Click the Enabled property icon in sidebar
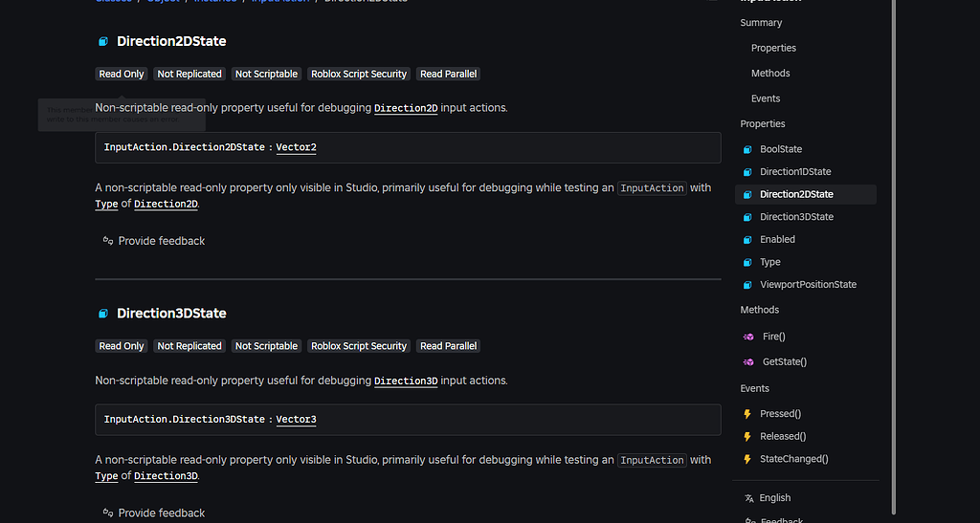This screenshot has width=980, height=523. (x=747, y=240)
